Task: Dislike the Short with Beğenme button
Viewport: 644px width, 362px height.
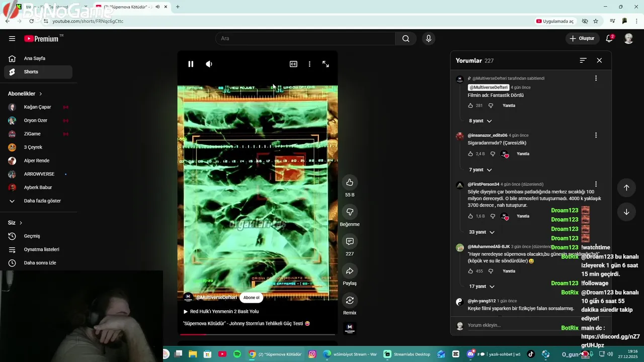Action: coord(350,212)
